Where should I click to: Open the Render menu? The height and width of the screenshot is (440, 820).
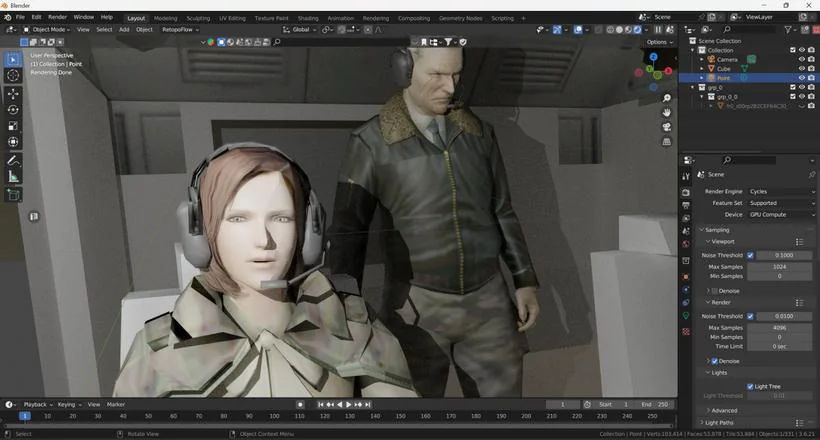(x=58, y=17)
